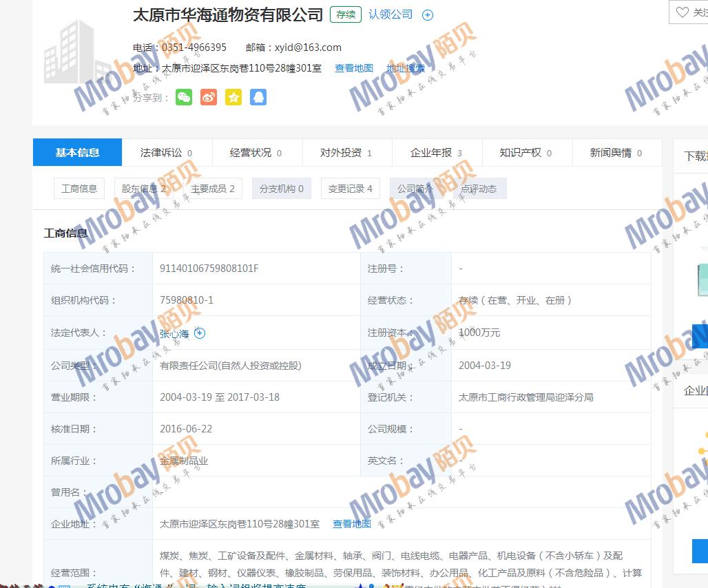Image resolution: width=708 pixels, height=588 pixels.
Task: Click 认领公司 link
Action: coord(391,14)
